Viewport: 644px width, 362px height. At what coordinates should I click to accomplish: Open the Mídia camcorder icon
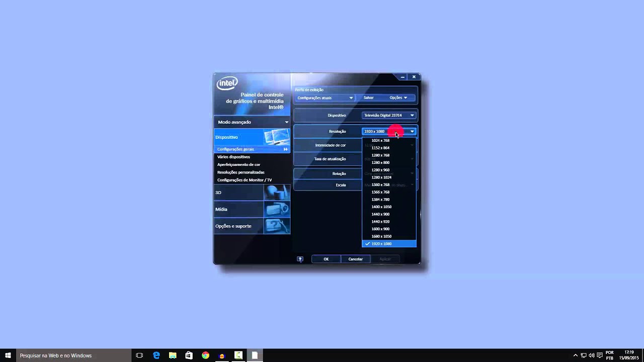(277, 209)
